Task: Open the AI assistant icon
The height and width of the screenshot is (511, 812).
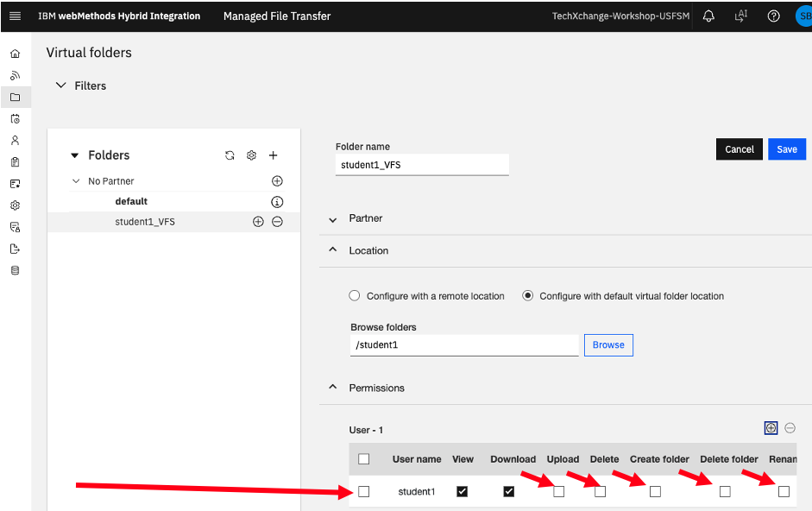Action: point(741,16)
